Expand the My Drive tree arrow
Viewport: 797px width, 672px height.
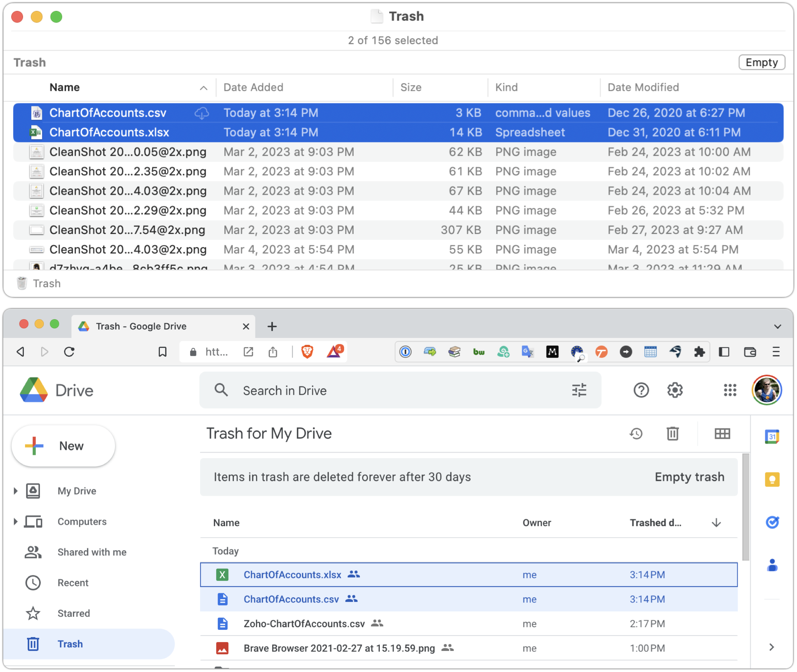tap(15, 491)
